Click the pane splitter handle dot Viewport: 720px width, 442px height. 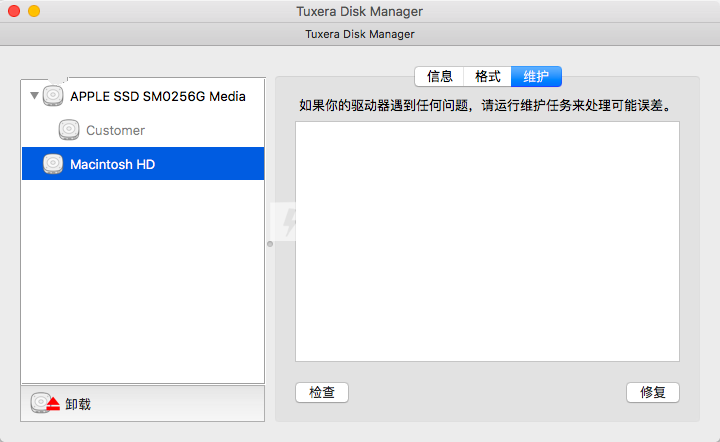[x=270, y=244]
